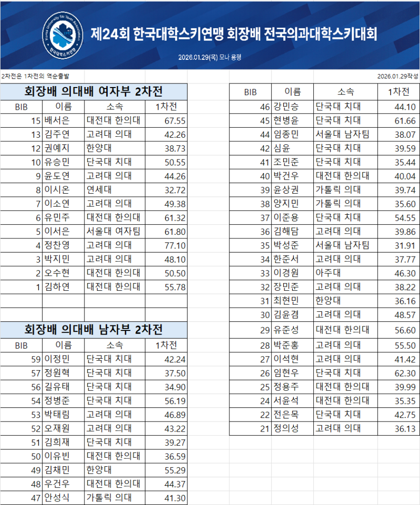Screen dimensions: 420x505
Task: Click the time cell showing 62.30
Action: point(398,373)
